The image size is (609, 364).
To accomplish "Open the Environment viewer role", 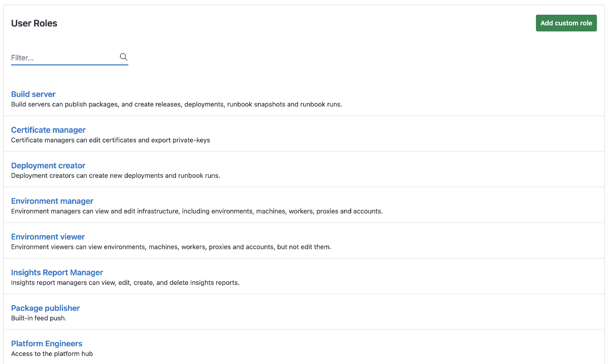I will pyautogui.click(x=48, y=236).
